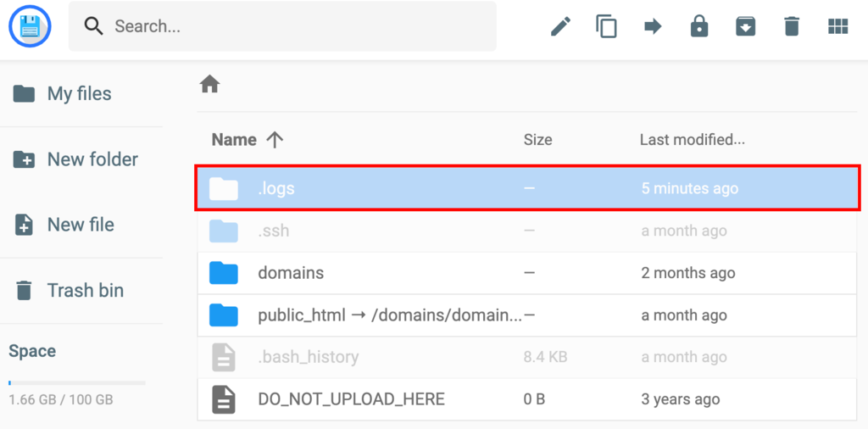Image resolution: width=868 pixels, height=429 pixels.
Task: Sort by the Size column header
Action: pos(537,140)
